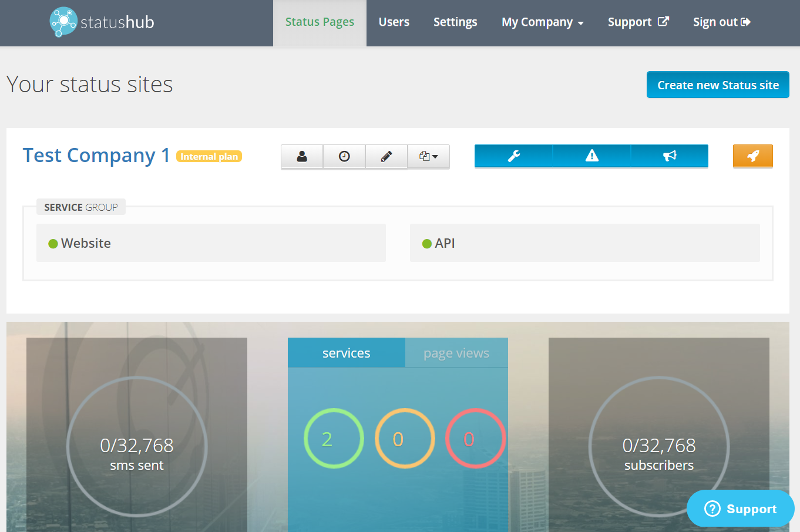The image size is (800, 532).
Task: Post announcement with megaphone icon
Action: 670,156
